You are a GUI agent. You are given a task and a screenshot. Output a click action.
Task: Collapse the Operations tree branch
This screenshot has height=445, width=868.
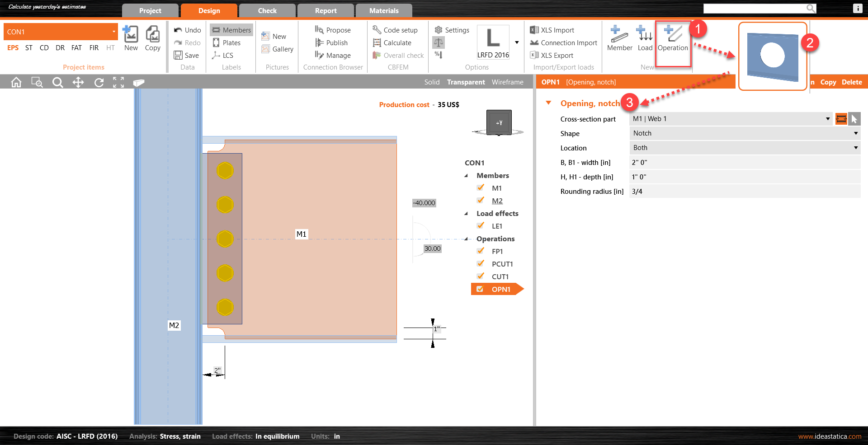[x=466, y=239]
